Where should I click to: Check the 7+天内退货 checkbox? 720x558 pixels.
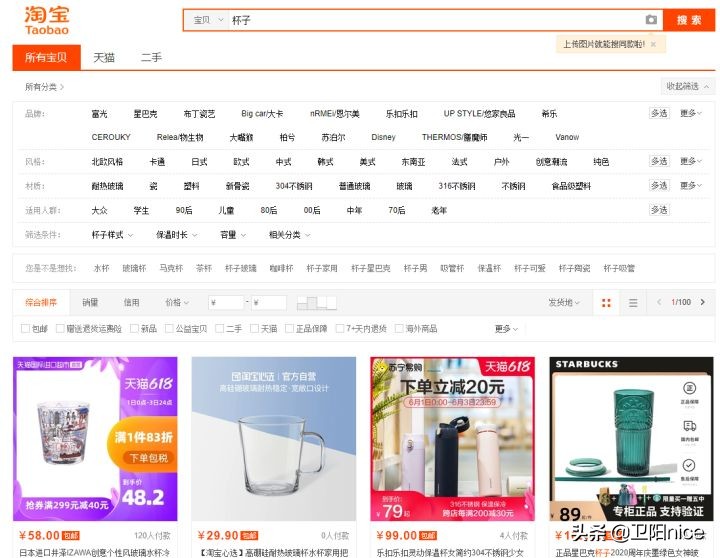click(340, 328)
